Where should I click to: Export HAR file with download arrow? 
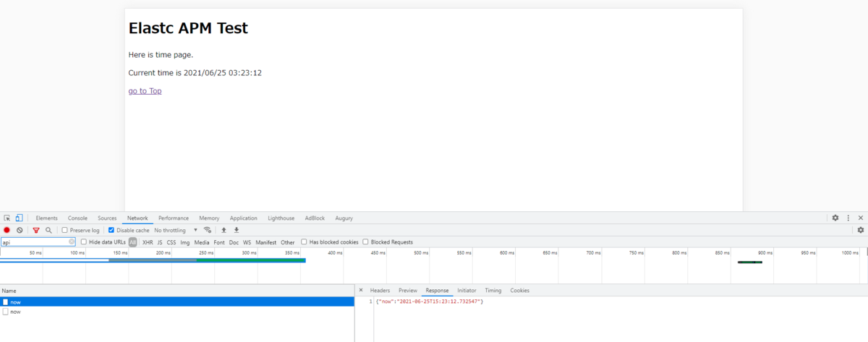(x=236, y=230)
